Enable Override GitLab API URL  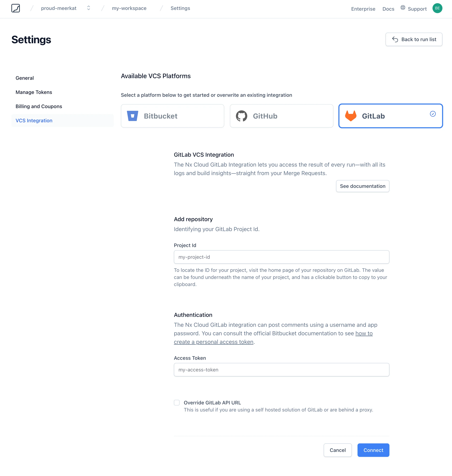177,402
